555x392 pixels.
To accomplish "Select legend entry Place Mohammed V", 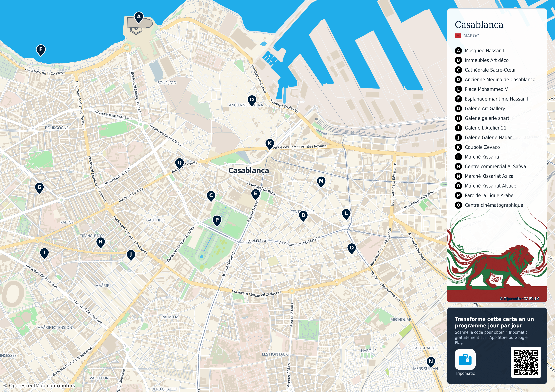I will click(481, 89).
